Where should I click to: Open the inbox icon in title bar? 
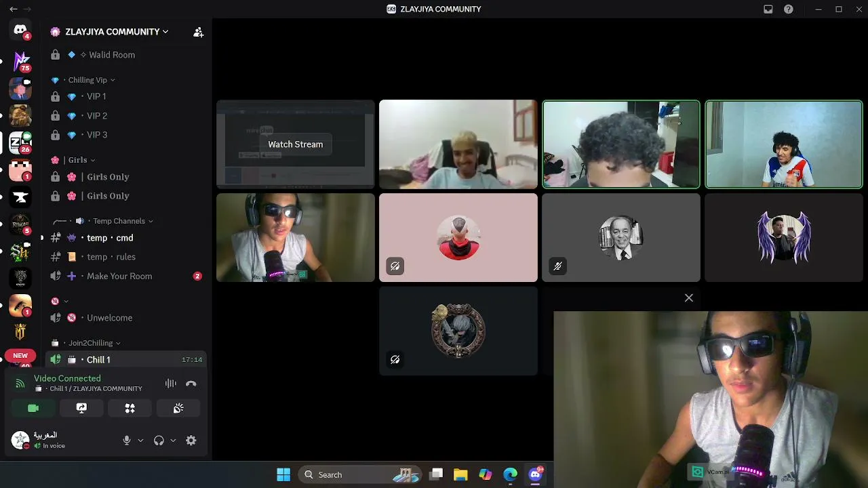(x=768, y=9)
